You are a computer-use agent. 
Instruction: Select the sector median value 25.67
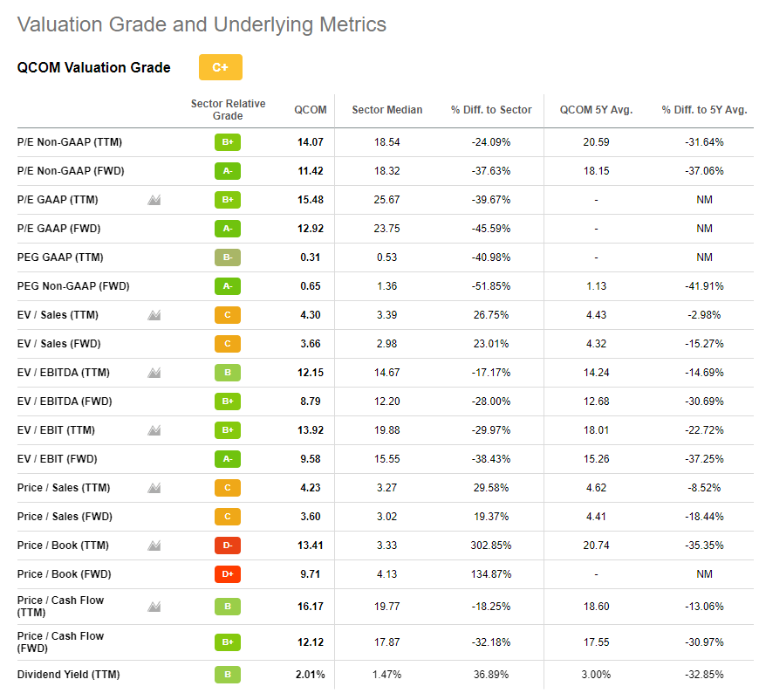(386, 200)
